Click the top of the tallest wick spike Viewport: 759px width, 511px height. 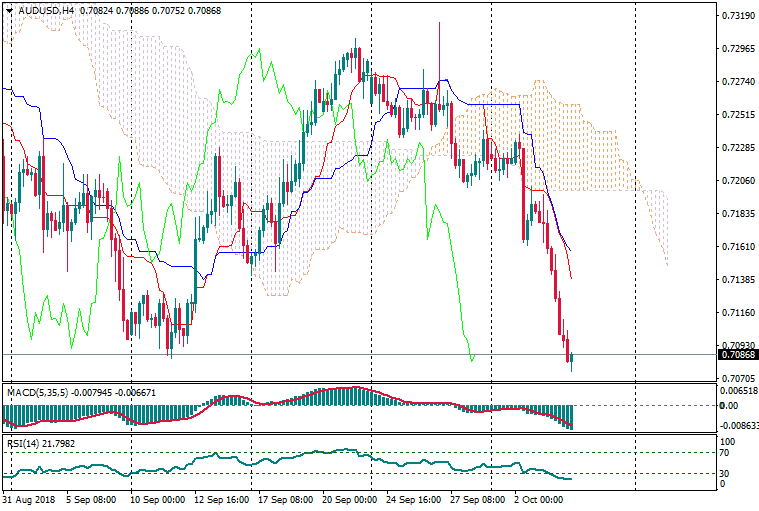tap(439, 23)
